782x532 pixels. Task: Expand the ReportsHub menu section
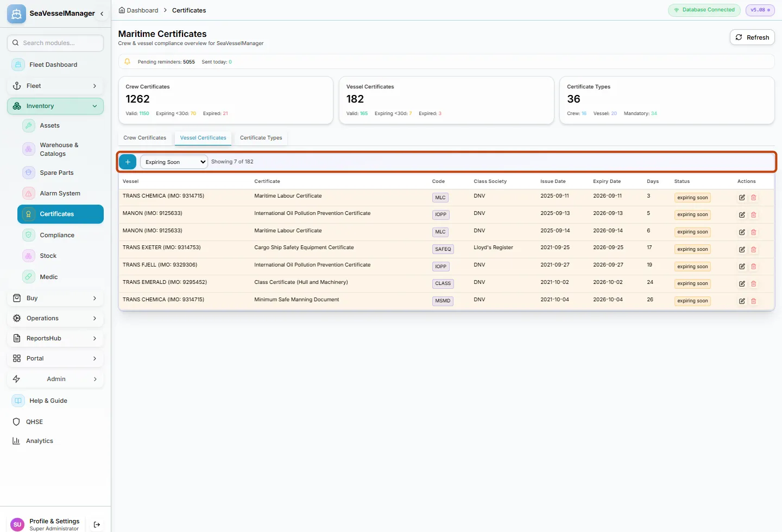point(55,338)
